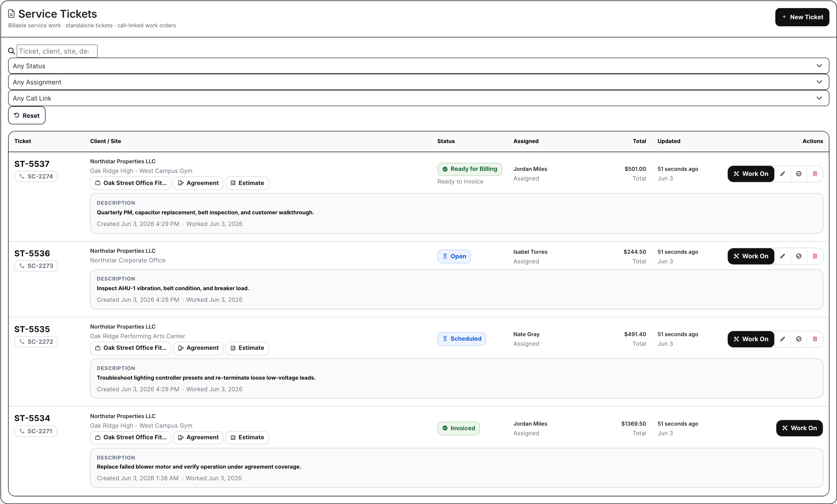Focus the ticket search field
The image size is (837, 504).
click(x=57, y=51)
